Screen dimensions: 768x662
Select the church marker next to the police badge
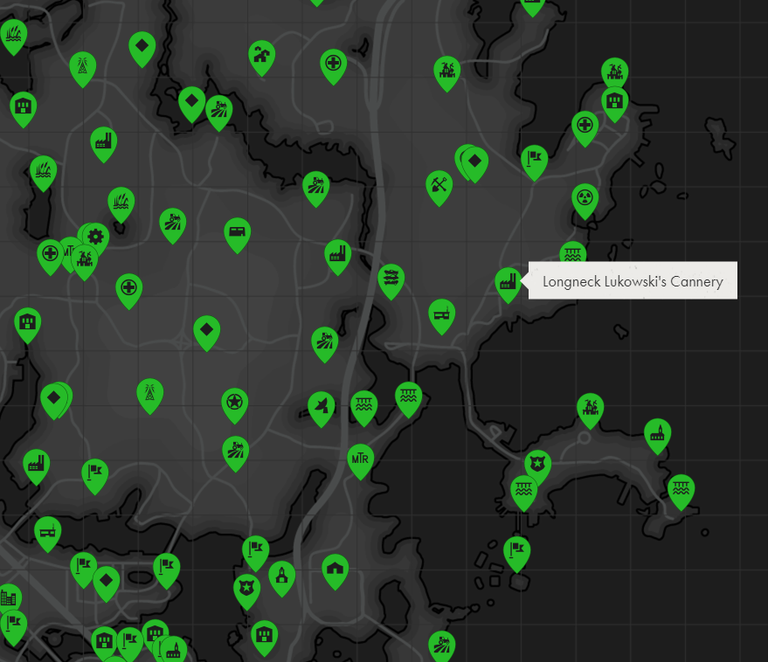[x=282, y=577]
